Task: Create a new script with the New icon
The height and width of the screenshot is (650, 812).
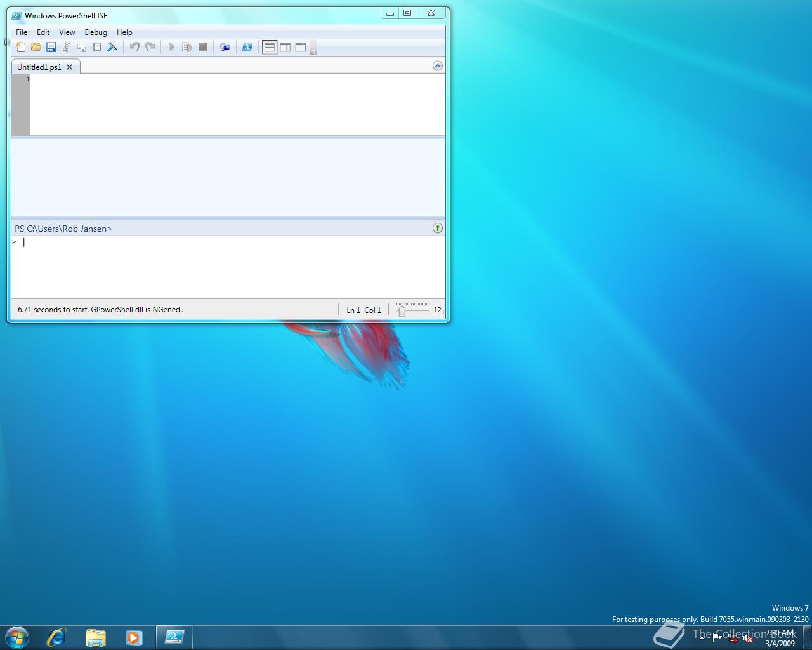Action: pyautogui.click(x=21, y=47)
